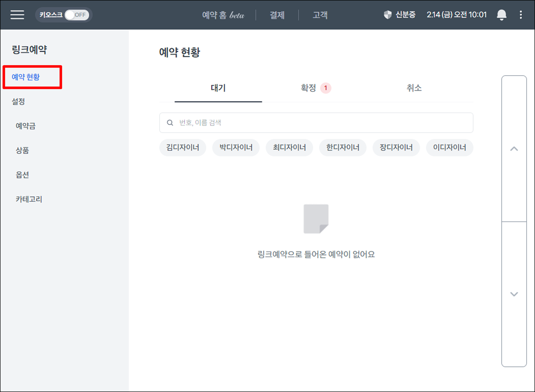Click the down chevron on right panel

(514, 294)
